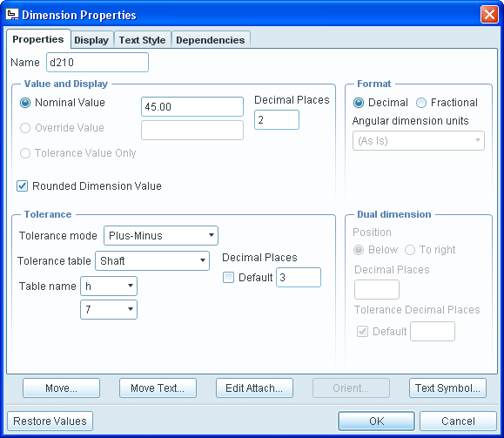Viewport: 504px width, 438px height.
Task: Choose the Fractional format option
Action: 421,103
